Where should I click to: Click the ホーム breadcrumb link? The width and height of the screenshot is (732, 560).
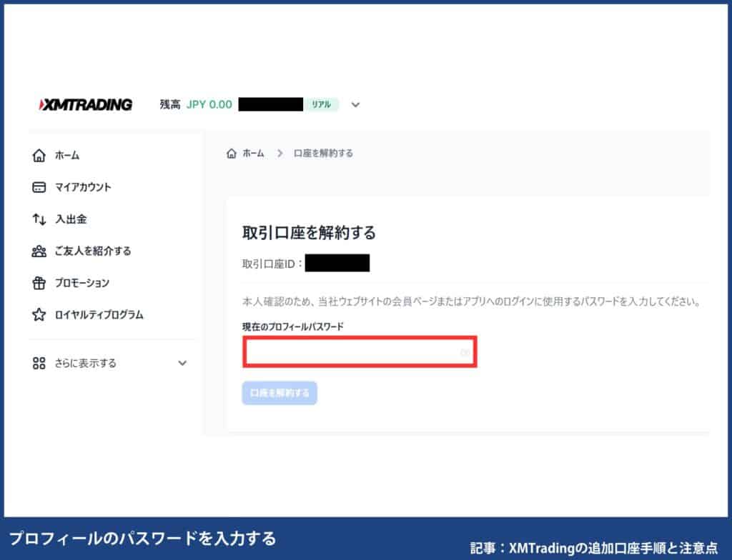click(254, 154)
